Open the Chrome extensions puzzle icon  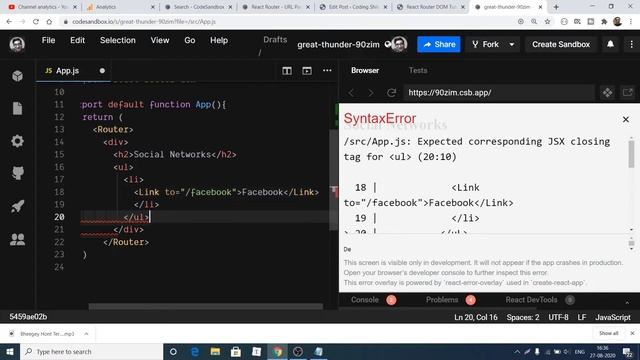tap(604, 22)
